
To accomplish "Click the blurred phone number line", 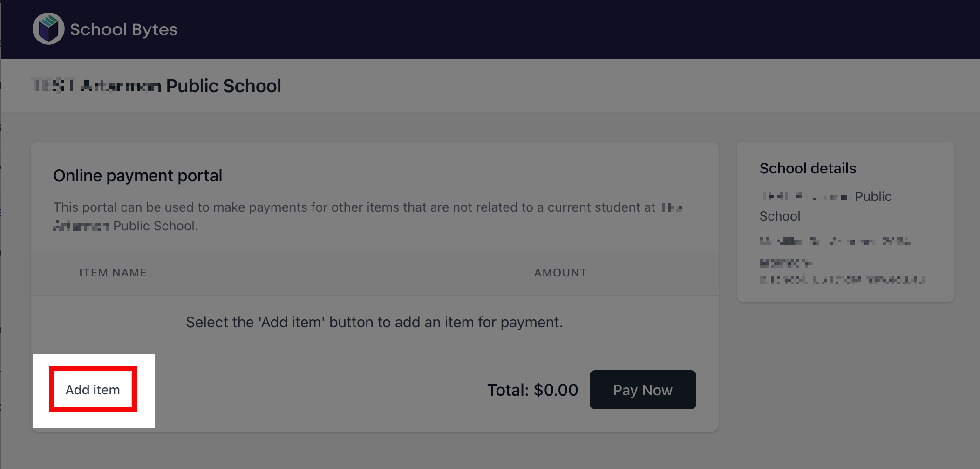I will 786,263.
